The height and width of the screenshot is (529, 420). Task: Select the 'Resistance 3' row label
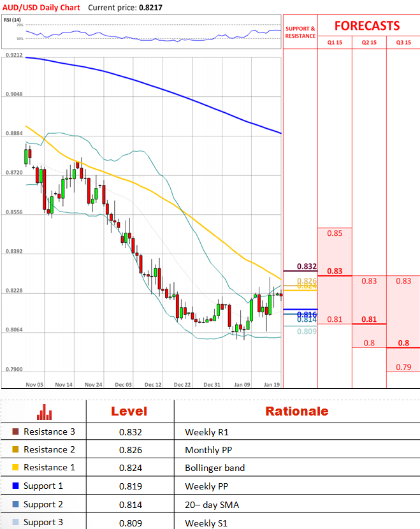pos(49,432)
